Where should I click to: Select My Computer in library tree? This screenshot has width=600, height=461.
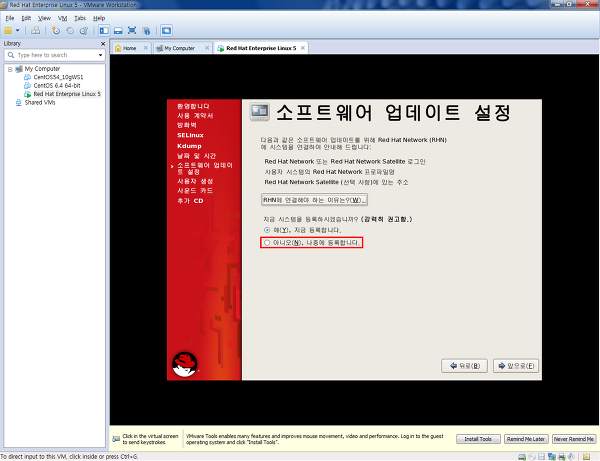click(42, 69)
